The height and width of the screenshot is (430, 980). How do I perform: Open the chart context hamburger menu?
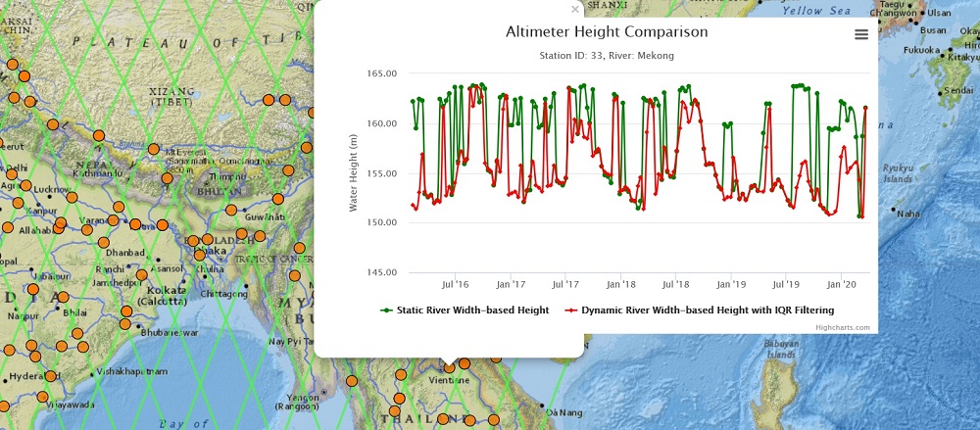click(861, 35)
